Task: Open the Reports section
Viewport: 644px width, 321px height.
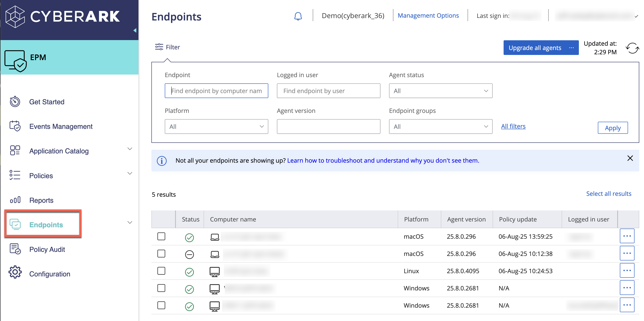Action: point(41,200)
